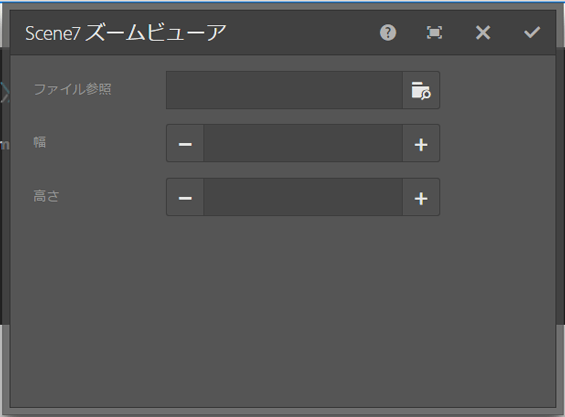The width and height of the screenshot is (565, 417).
Task: Click the 高さ label text
Action: pyautogui.click(x=46, y=196)
